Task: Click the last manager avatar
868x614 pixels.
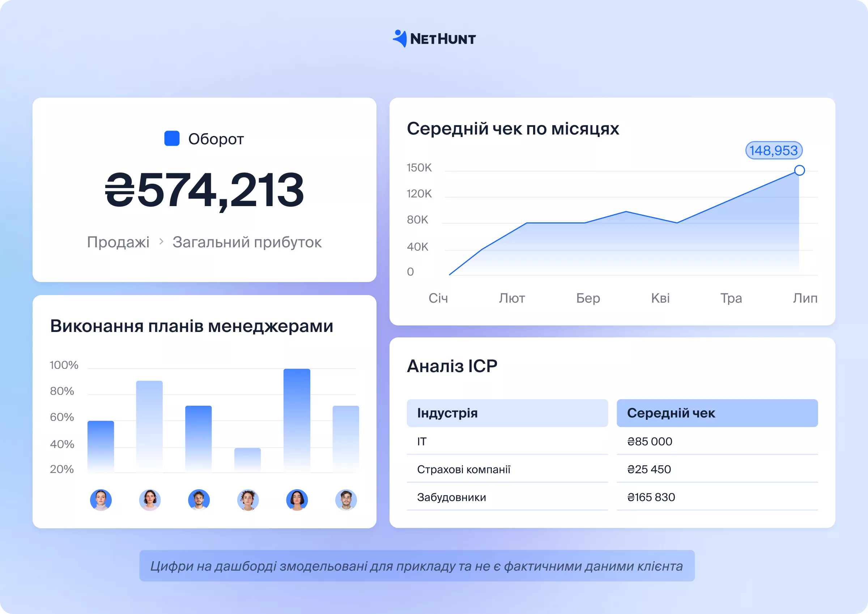Action: [346, 500]
